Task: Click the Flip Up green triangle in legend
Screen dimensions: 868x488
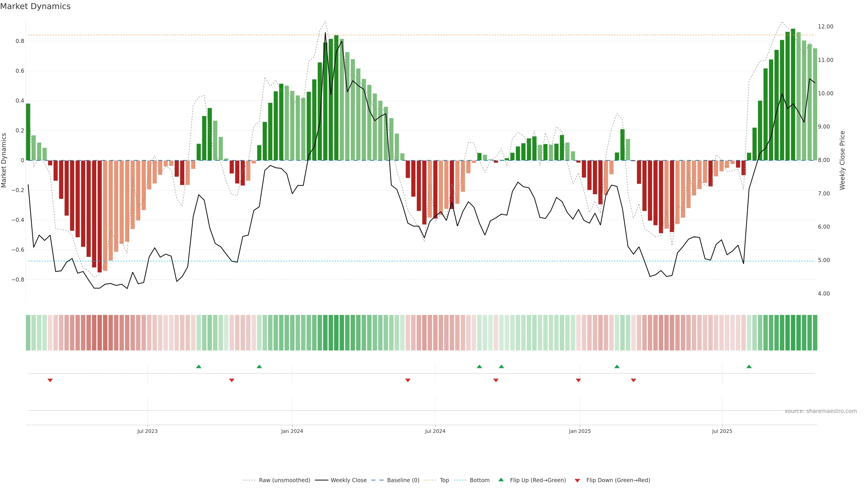Action: (x=501, y=480)
